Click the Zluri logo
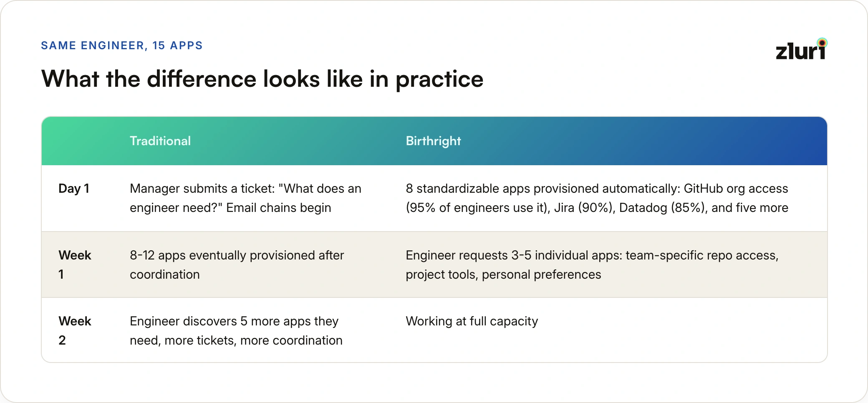The width and height of the screenshot is (868, 403). pos(801,49)
